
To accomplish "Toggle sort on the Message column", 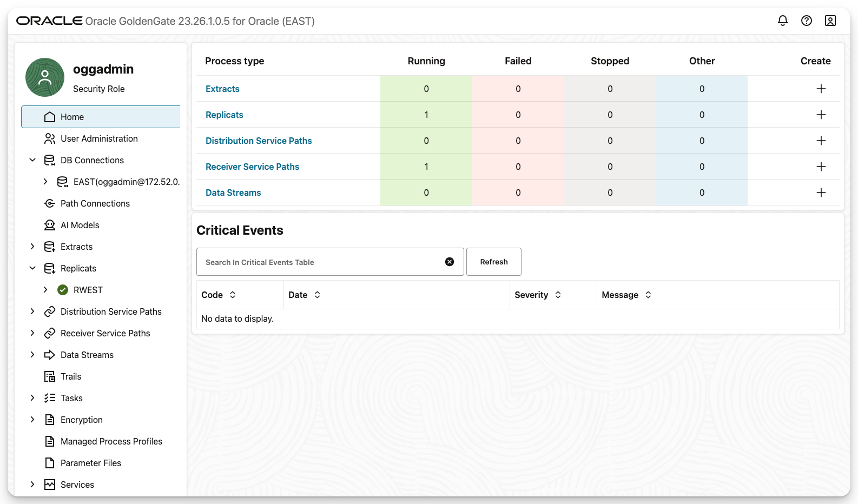I will pos(648,295).
